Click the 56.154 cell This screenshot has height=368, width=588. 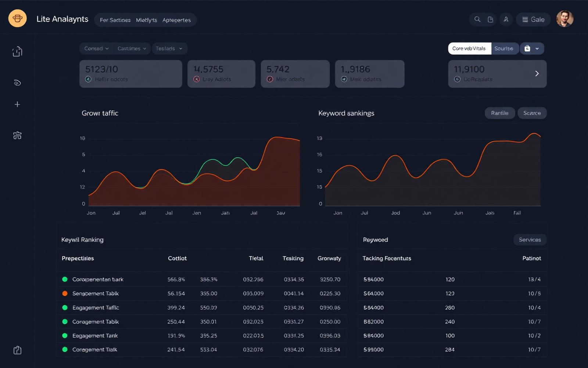tap(176, 293)
